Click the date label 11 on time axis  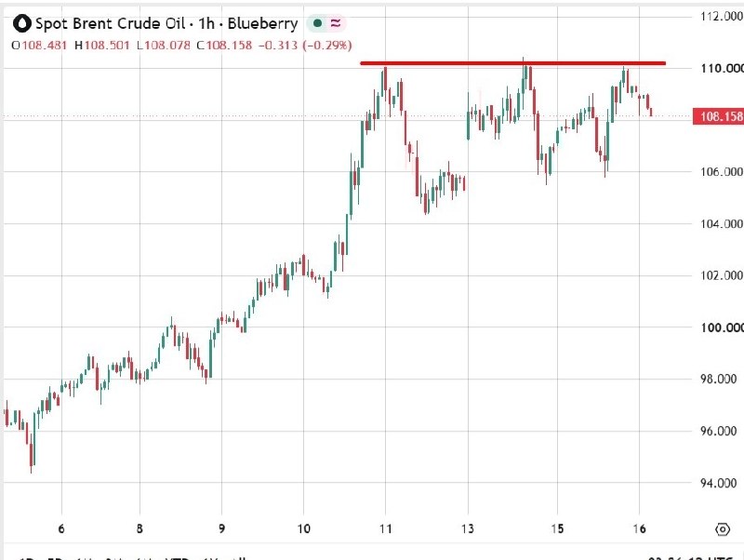click(386, 528)
